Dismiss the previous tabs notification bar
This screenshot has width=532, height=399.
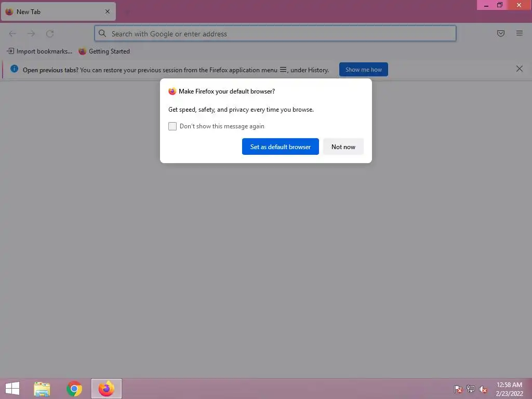(x=520, y=69)
